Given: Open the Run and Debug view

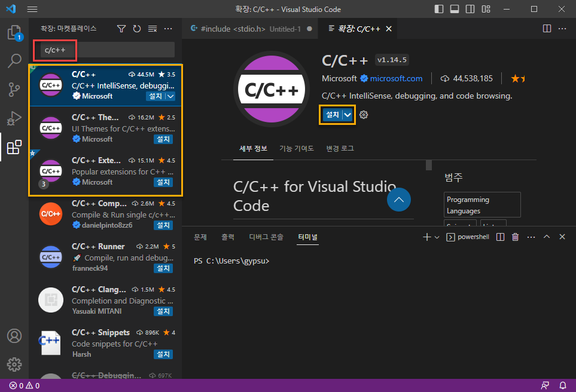Looking at the screenshot, I should pyautogui.click(x=14, y=118).
